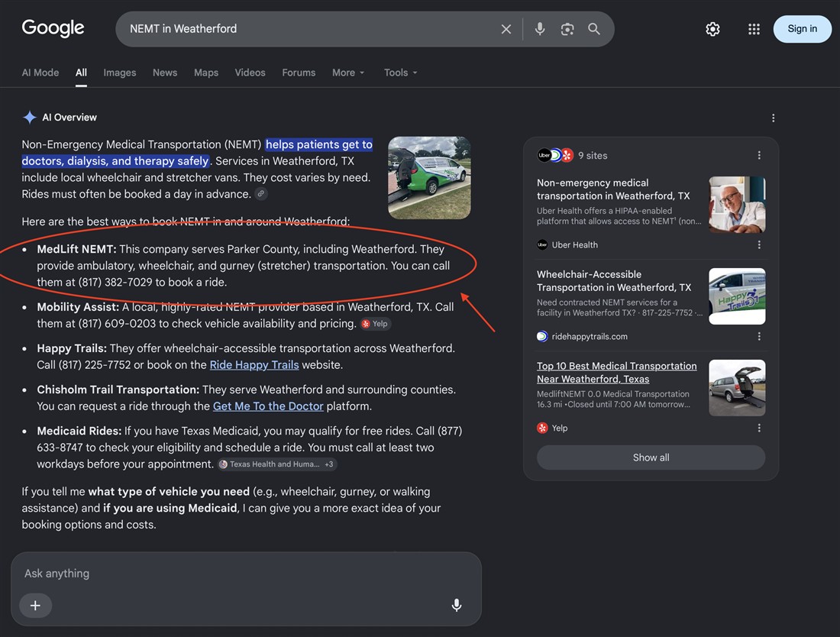Open the Forums tab
Viewport: 840px width, 637px height.
(299, 73)
